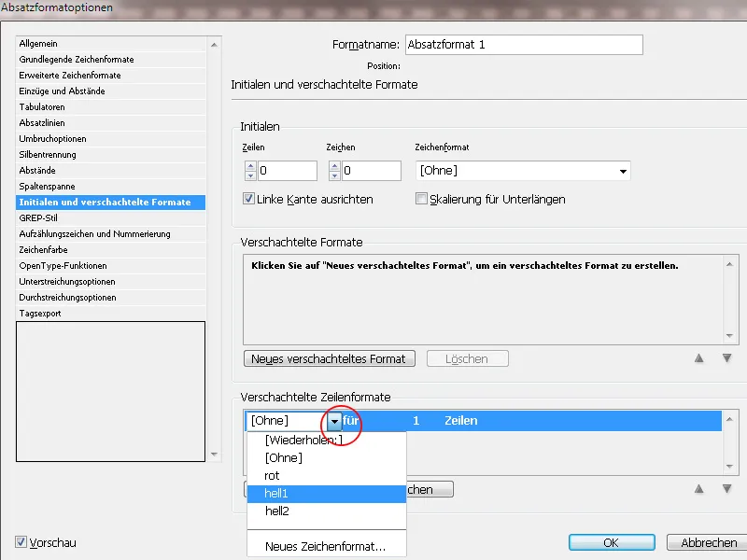Screen dimensions: 747x560
Task: Choose [Wiederholen:] from the dropdown list
Action: point(326,440)
